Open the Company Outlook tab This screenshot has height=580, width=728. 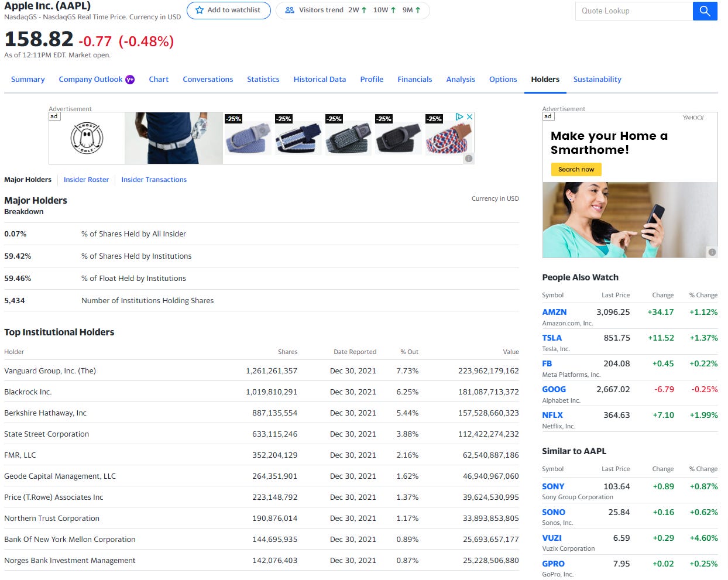[x=91, y=80]
